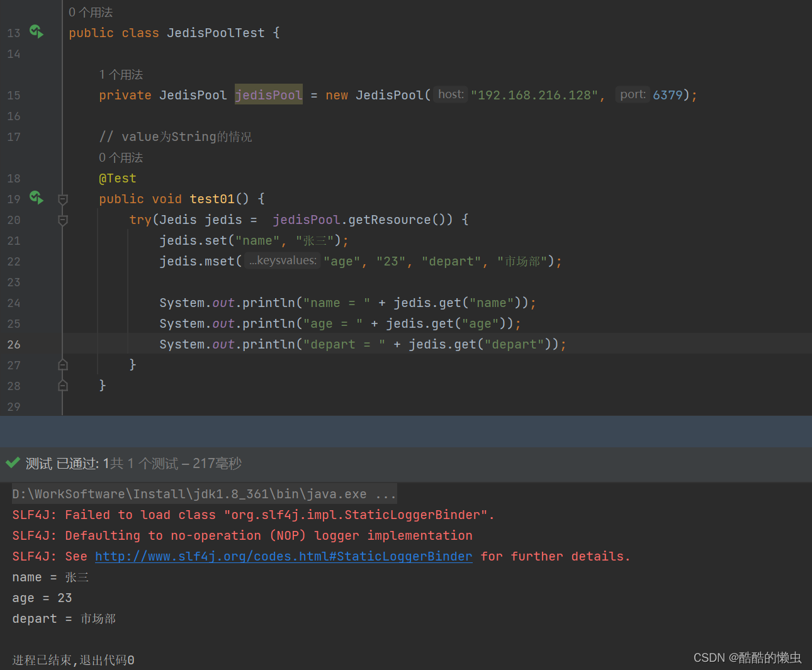Screen dimensions: 812x670
Task: Click the java.exe command line in console
Action: pos(205,494)
